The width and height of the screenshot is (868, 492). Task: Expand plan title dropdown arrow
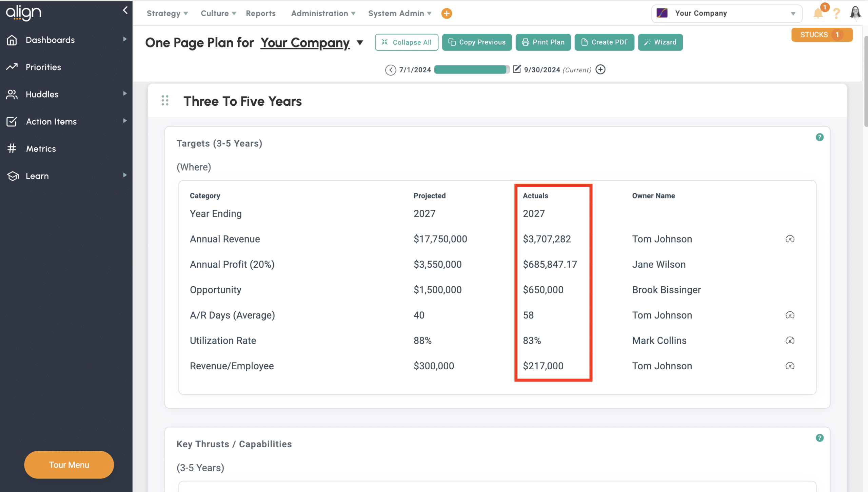click(x=360, y=43)
